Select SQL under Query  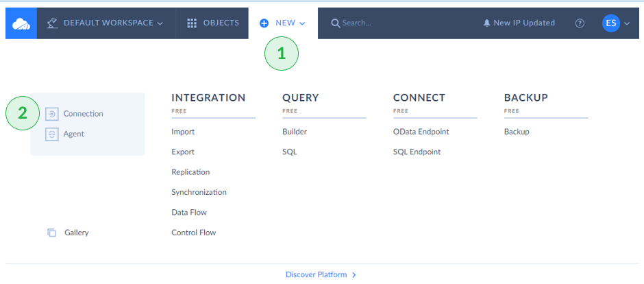click(x=290, y=152)
